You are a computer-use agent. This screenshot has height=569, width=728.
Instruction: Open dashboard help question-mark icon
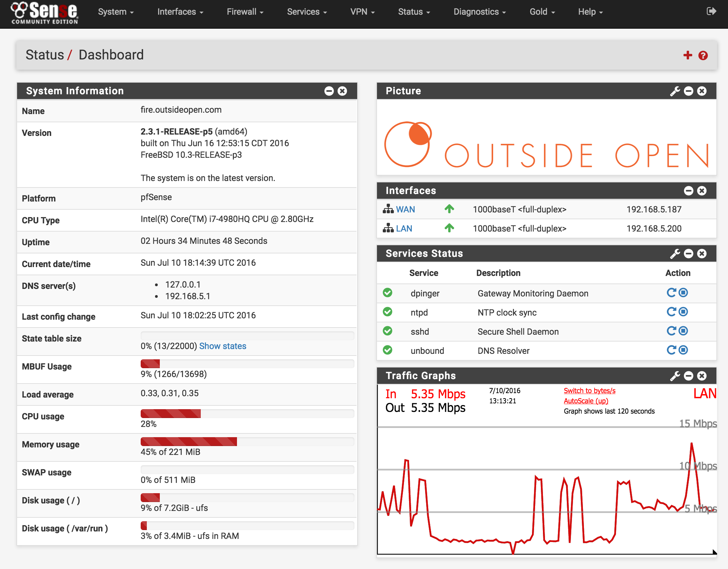coord(703,55)
